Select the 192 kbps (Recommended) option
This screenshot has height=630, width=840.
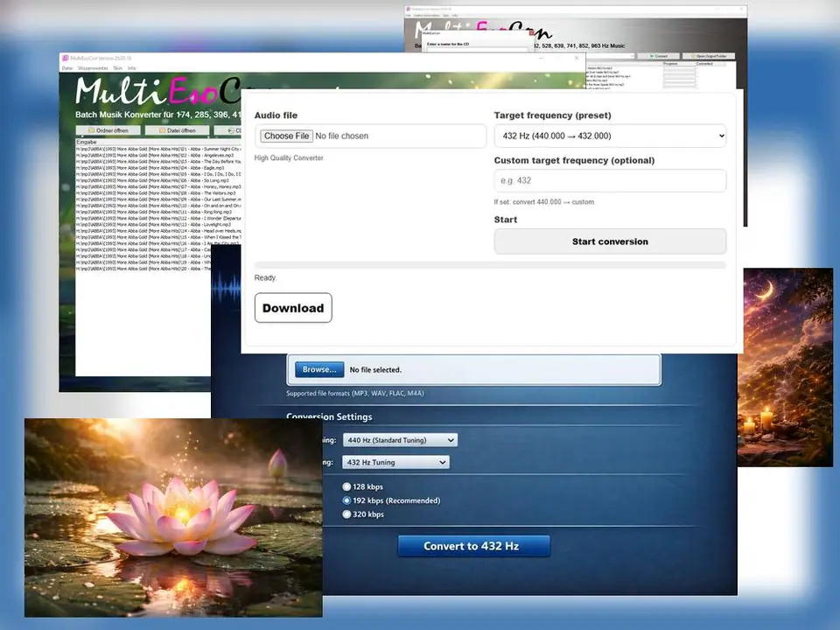[347, 500]
